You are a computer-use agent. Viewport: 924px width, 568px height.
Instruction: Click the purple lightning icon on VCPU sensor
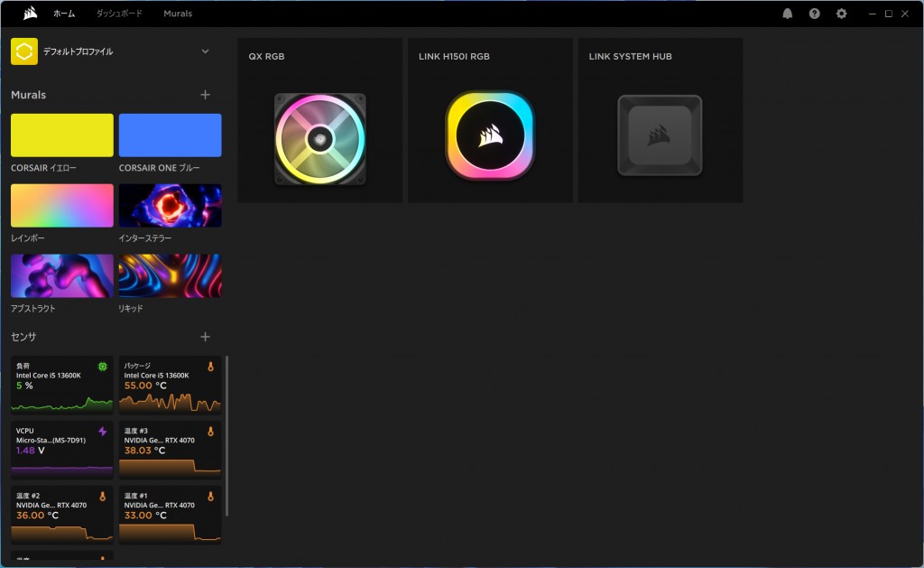(x=103, y=431)
